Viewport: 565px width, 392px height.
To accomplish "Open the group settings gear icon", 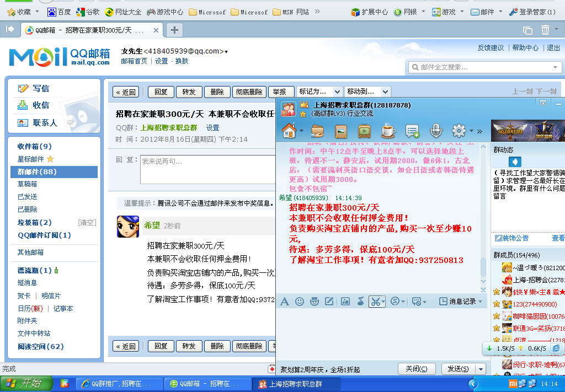I will click(459, 131).
